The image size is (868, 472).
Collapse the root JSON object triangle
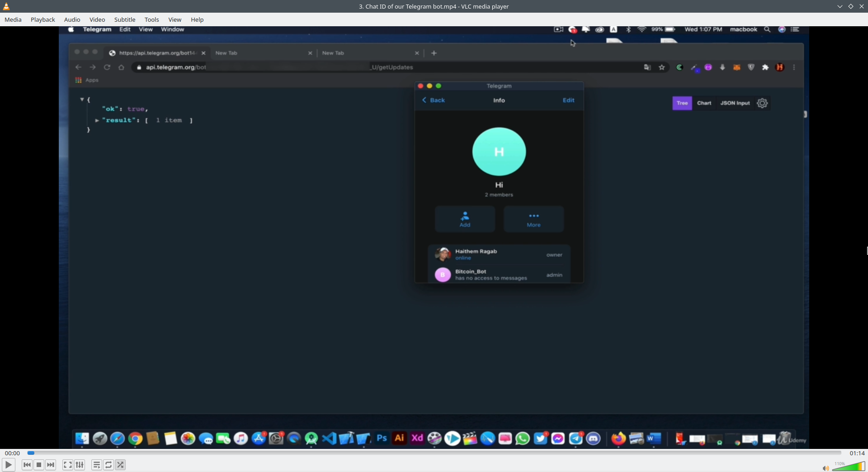pos(82,99)
